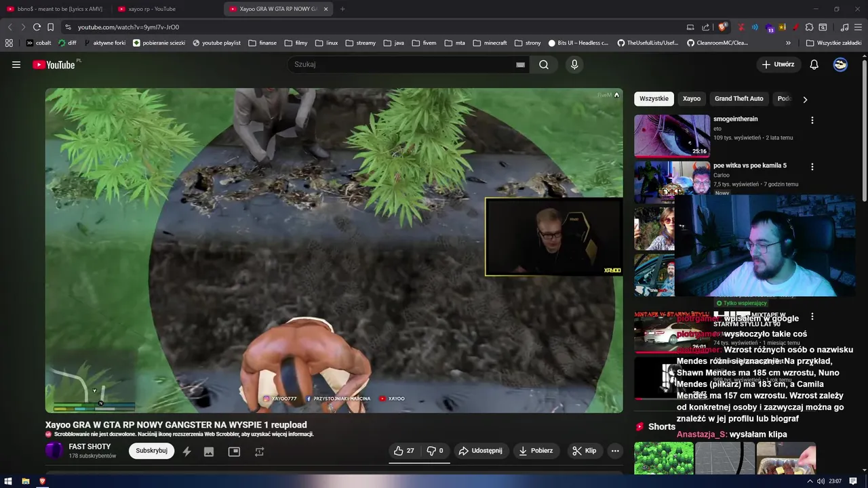Show hidden tray icons chevron
Screen dimensions: 868x488
[x=811, y=481]
